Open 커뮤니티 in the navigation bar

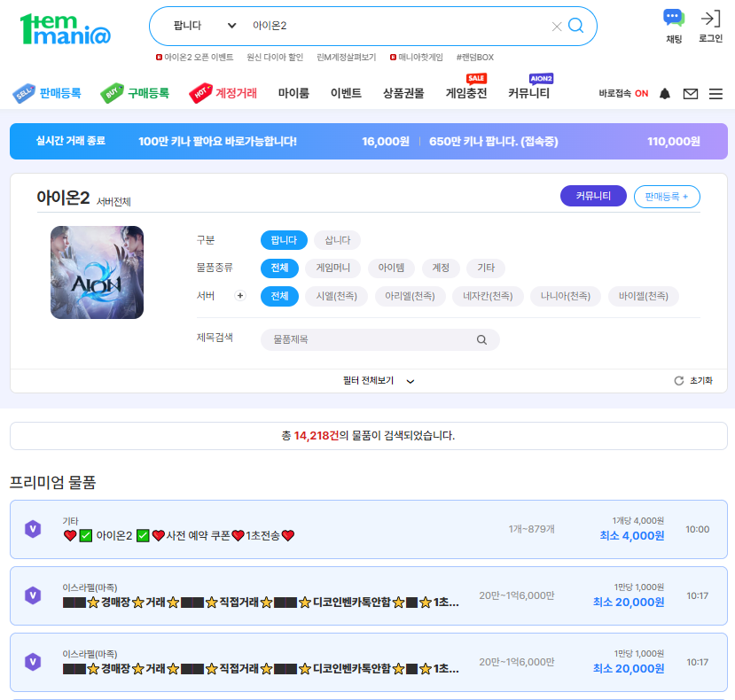528,93
